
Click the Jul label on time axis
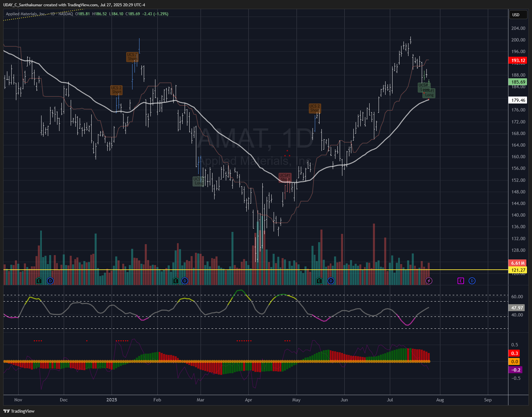pyautogui.click(x=390, y=400)
